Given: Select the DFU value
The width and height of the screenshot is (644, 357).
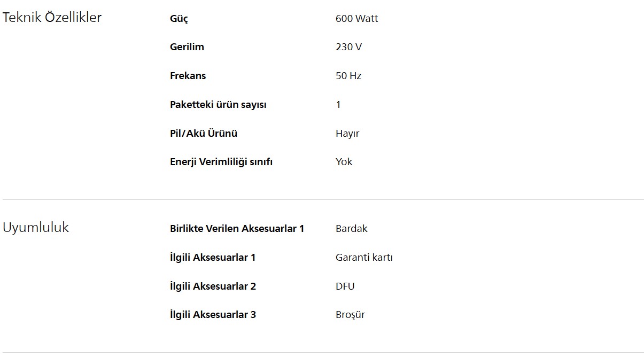Looking at the screenshot, I should click(x=345, y=286).
